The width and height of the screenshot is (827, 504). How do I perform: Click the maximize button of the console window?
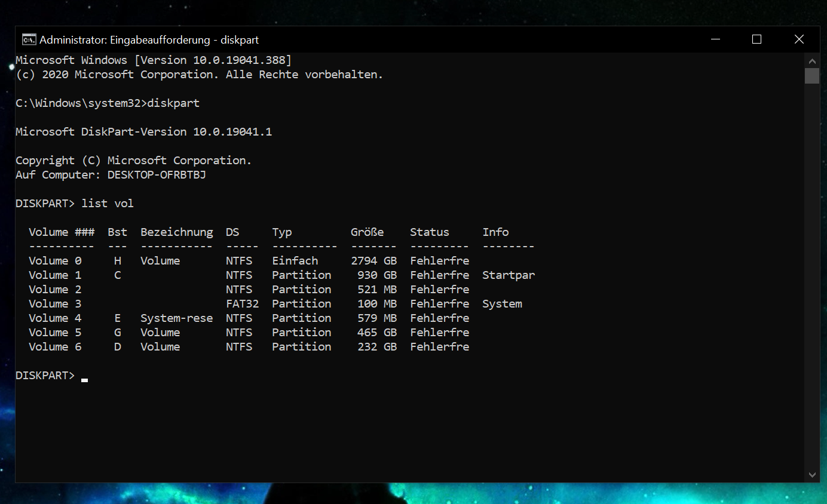(756, 39)
